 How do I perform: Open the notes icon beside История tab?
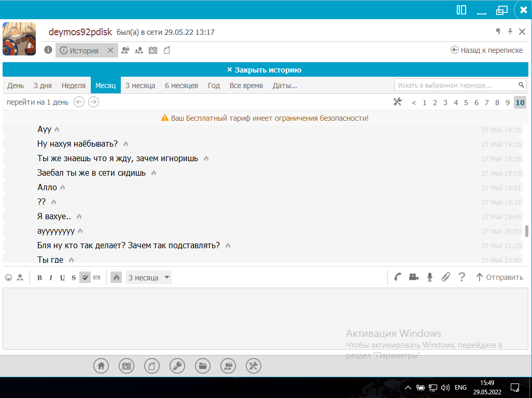[x=167, y=50]
